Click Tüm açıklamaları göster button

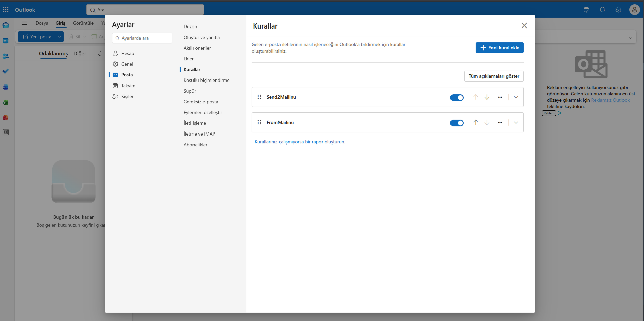(x=494, y=76)
